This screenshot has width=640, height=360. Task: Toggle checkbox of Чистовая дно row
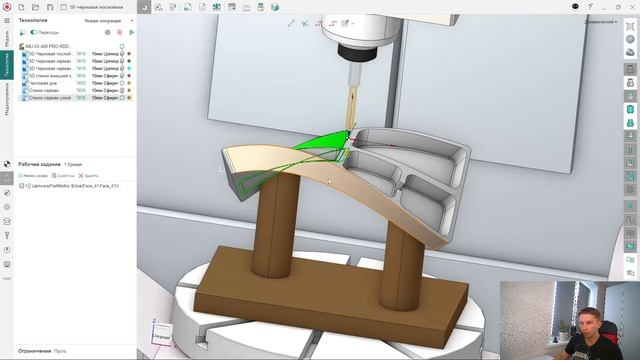point(122,83)
